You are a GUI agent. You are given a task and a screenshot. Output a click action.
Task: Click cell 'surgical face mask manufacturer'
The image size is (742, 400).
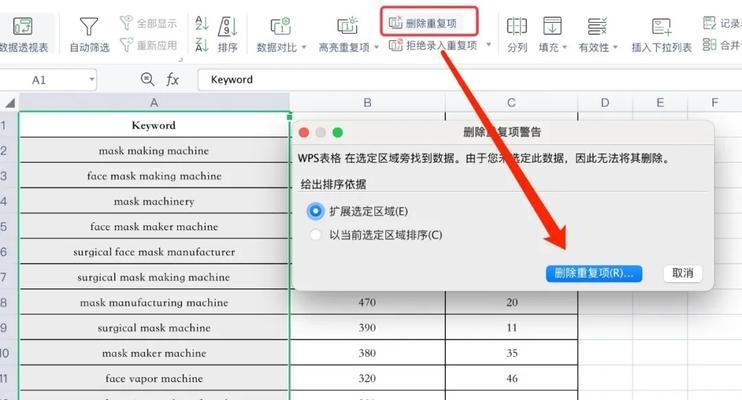pyautogui.click(x=154, y=251)
